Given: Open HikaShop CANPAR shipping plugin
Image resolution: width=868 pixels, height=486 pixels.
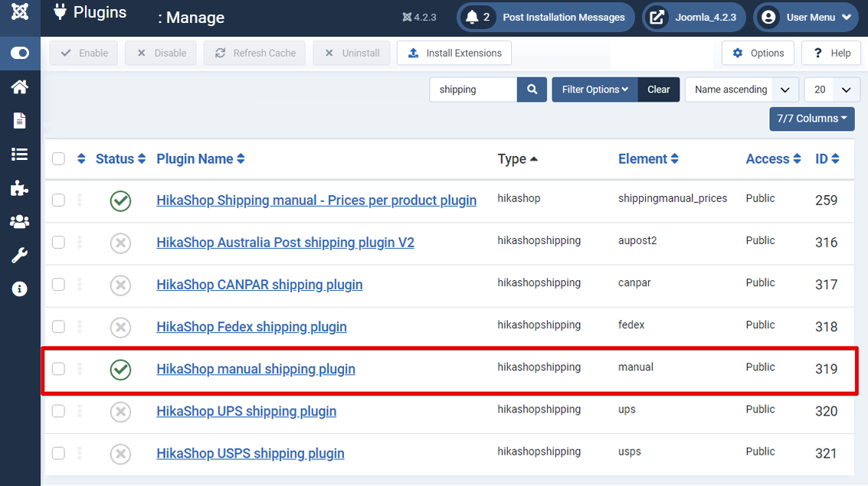Looking at the screenshot, I should (260, 284).
